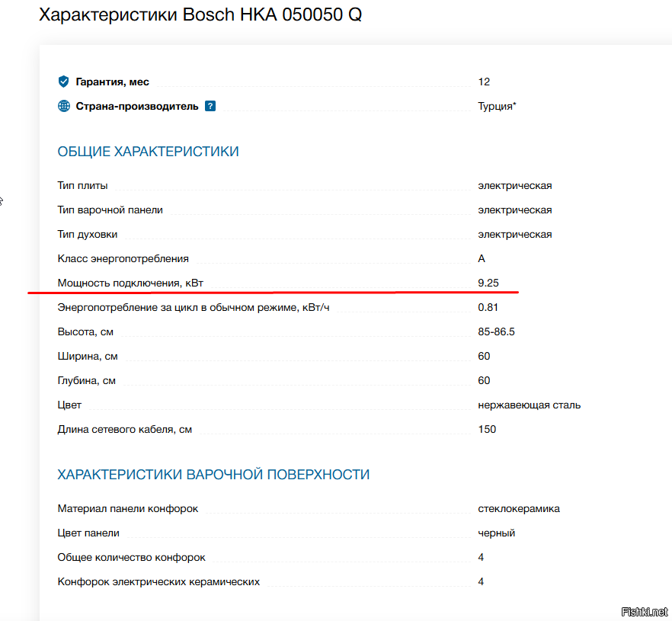Select the label Гарантия, мес

coord(112,82)
